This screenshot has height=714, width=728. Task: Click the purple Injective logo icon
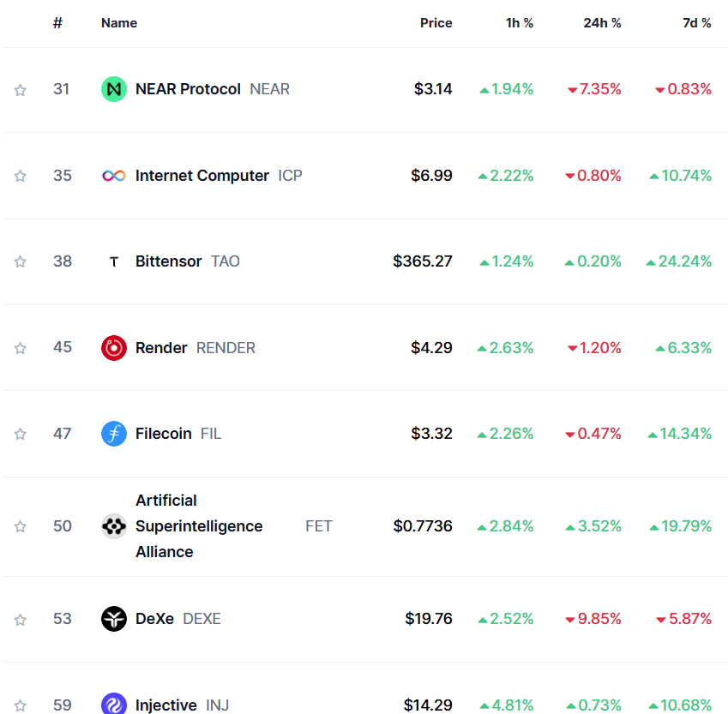pyautogui.click(x=114, y=705)
